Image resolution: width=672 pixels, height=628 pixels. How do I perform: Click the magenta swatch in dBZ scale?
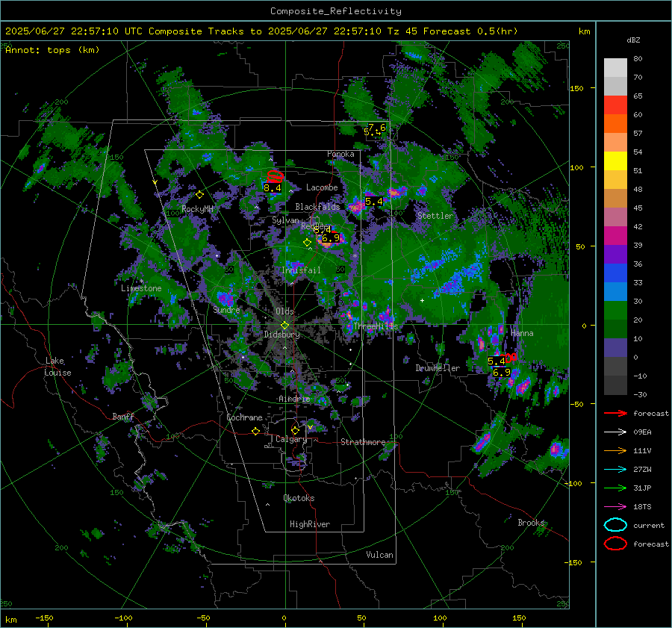pos(615,236)
